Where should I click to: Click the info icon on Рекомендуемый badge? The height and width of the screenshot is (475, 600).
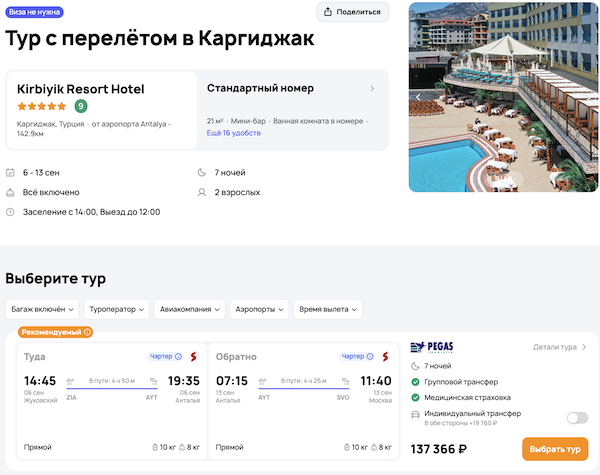87,332
